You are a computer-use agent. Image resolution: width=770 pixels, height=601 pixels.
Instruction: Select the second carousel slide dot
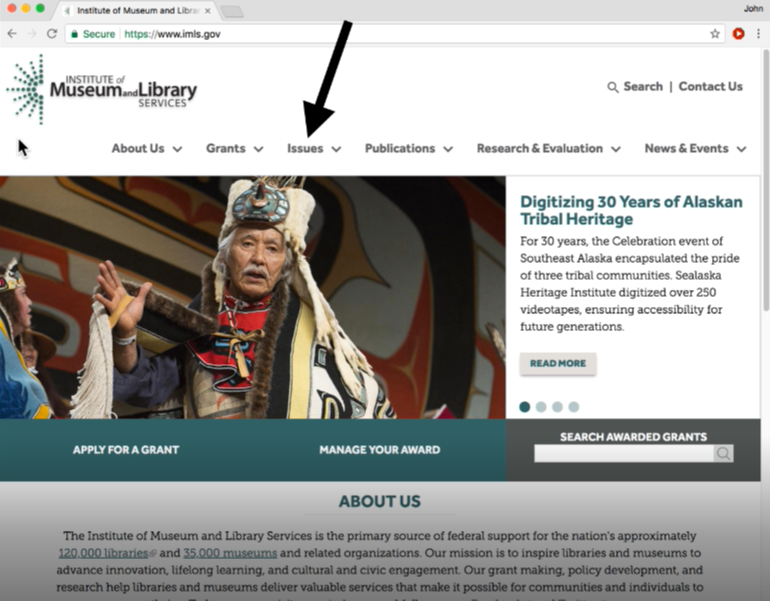(x=541, y=407)
